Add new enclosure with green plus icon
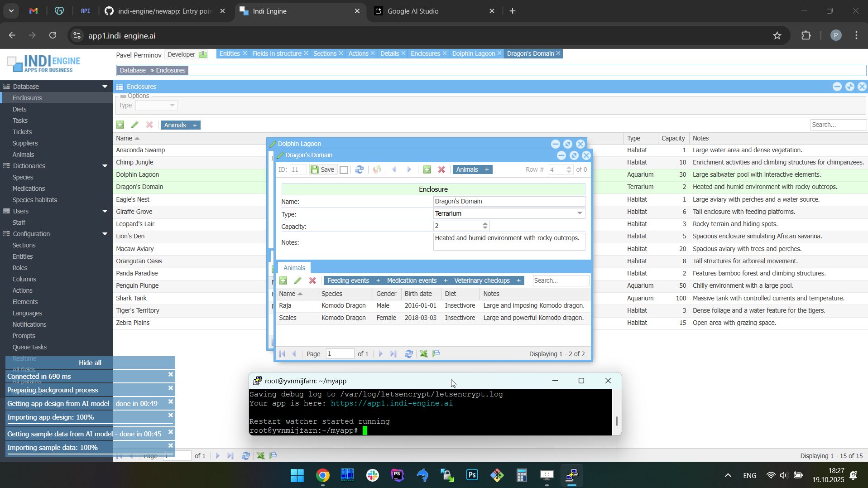The height and width of the screenshot is (488, 868). tap(120, 125)
